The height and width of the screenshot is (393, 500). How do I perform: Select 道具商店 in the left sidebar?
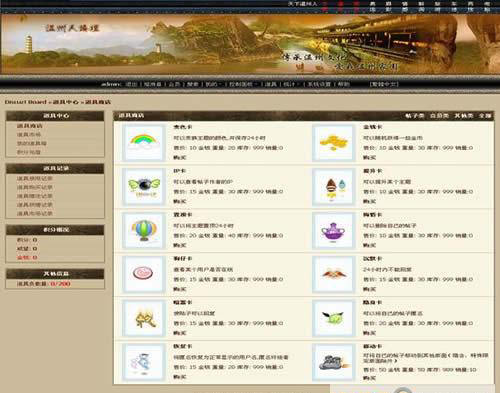pos(30,126)
